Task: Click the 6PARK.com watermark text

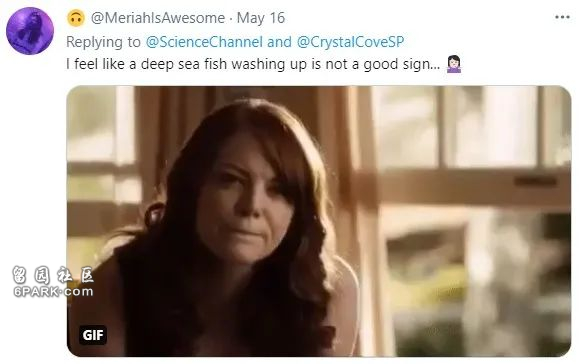Action: tap(53, 292)
